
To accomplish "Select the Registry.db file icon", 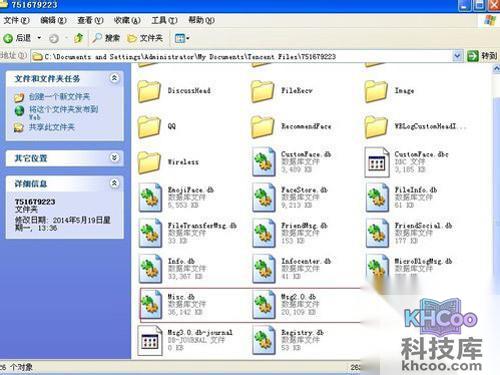I will 264,340.
